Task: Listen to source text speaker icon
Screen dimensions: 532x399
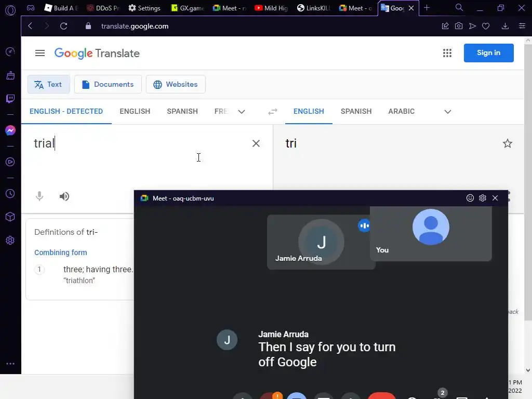Action: click(64, 196)
